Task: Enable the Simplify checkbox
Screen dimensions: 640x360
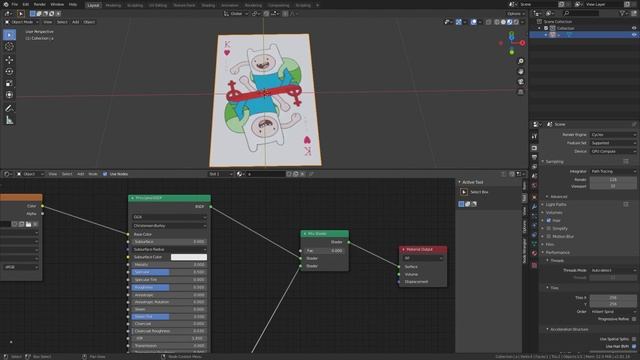Action: (x=549, y=229)
